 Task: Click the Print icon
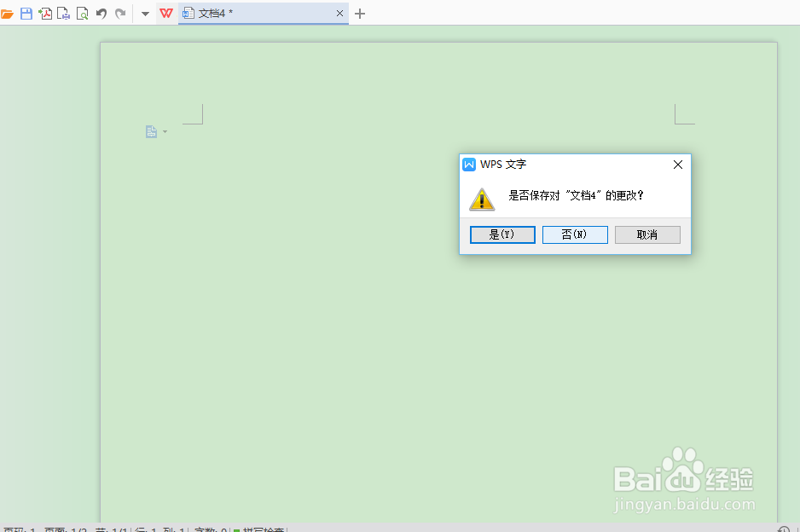click(x=62, y=13)
